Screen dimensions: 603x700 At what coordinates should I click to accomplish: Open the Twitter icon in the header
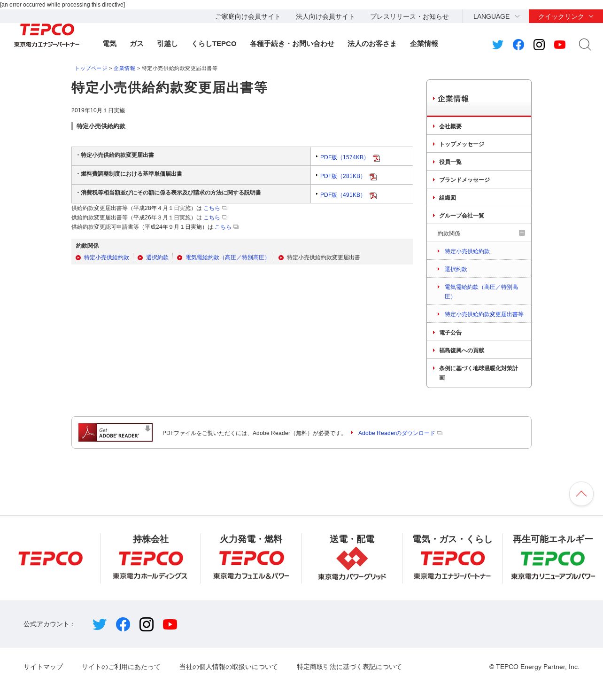coord(498,45)
